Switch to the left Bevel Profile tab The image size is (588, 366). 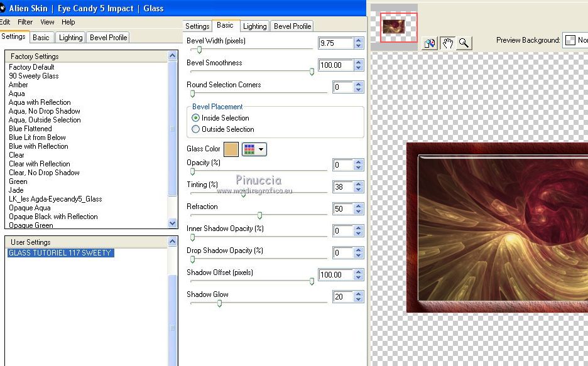point(109,38)
